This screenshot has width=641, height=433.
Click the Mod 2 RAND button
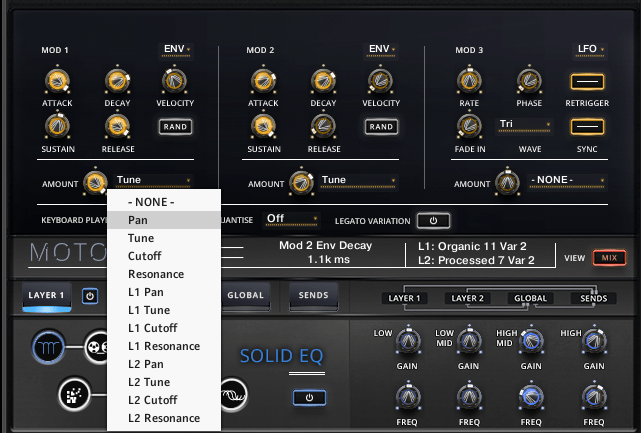(380, 126)
